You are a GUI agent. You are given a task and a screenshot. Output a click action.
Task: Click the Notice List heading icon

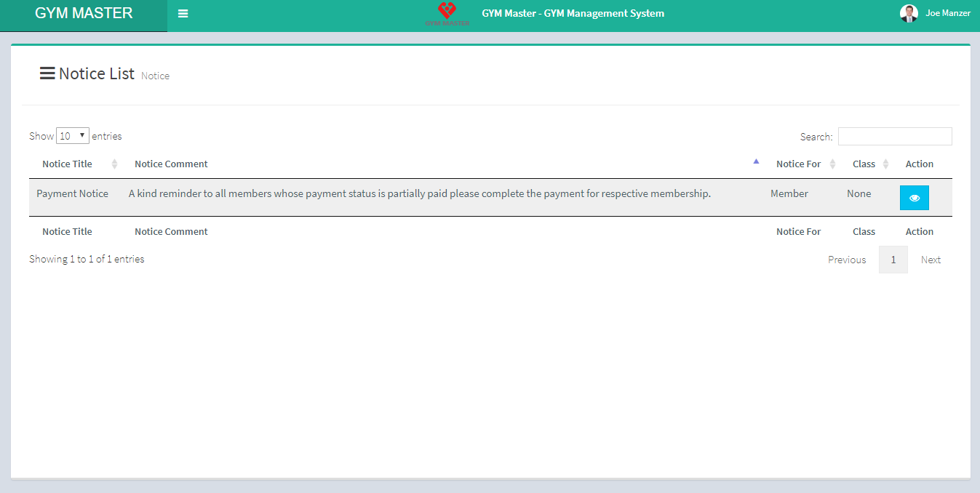47,73
